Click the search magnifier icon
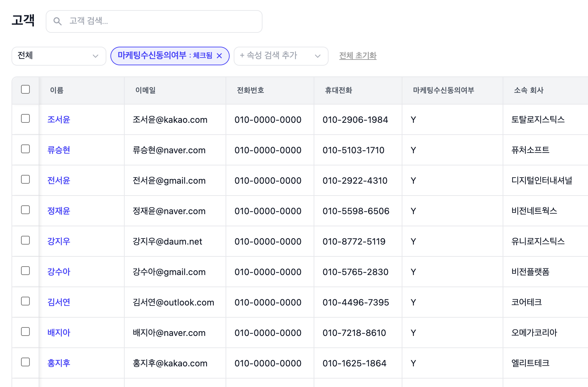 [x=58, y=21]
